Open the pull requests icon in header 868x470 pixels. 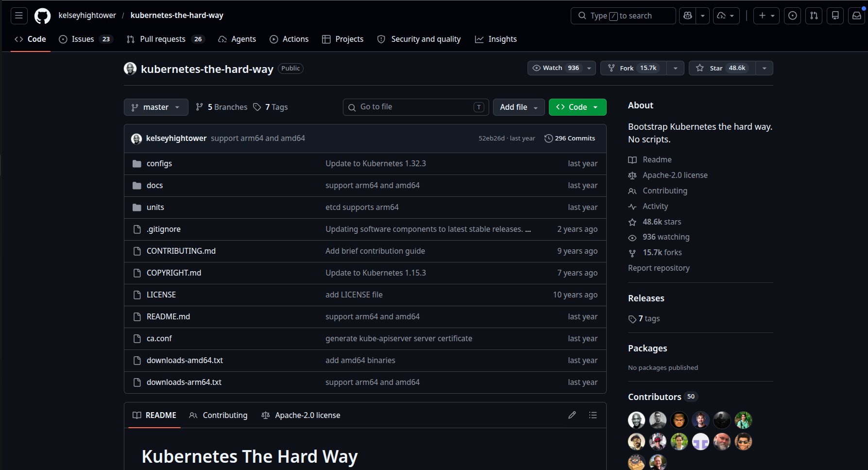pyautogui.click(x=814, y=16)
